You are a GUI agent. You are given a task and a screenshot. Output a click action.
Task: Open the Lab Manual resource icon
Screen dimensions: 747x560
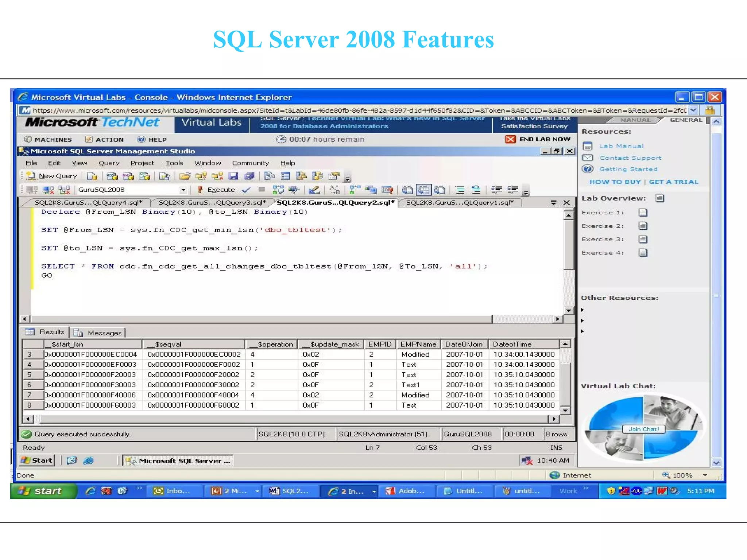pos(587,146)
